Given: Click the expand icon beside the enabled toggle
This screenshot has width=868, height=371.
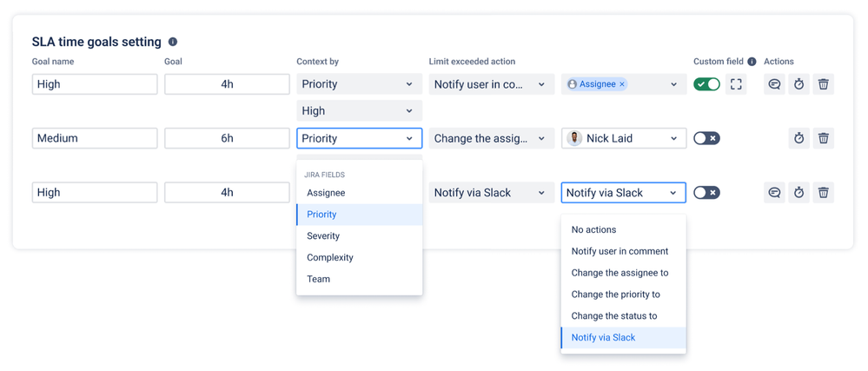Looking at the screenshot, I should [736, 84].
